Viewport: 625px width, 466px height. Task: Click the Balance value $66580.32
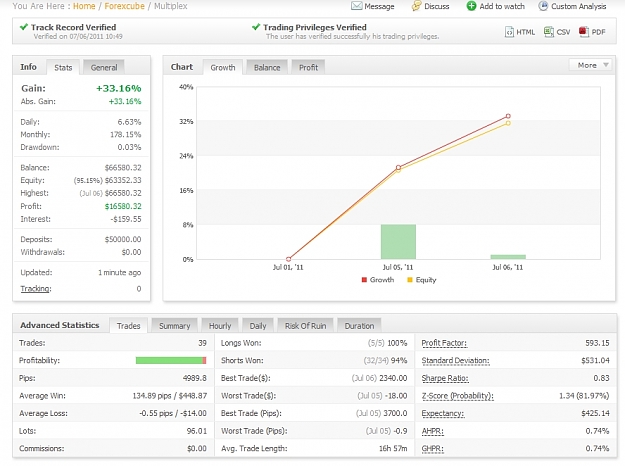[123, 167]
